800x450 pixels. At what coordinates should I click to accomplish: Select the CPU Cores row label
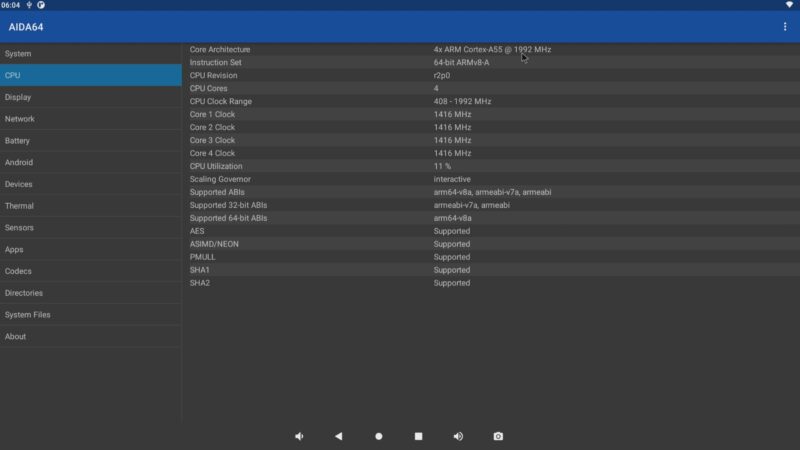pos(209,88)
